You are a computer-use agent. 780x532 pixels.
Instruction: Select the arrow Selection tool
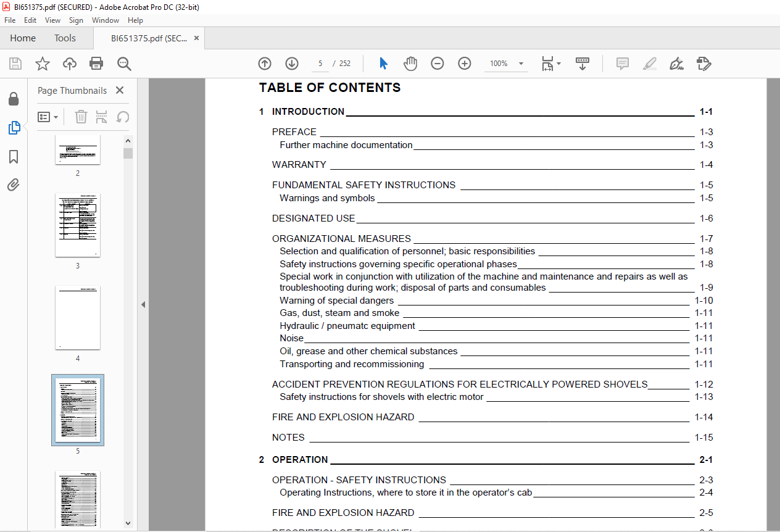pyautogui.click(x=383, y=64)
